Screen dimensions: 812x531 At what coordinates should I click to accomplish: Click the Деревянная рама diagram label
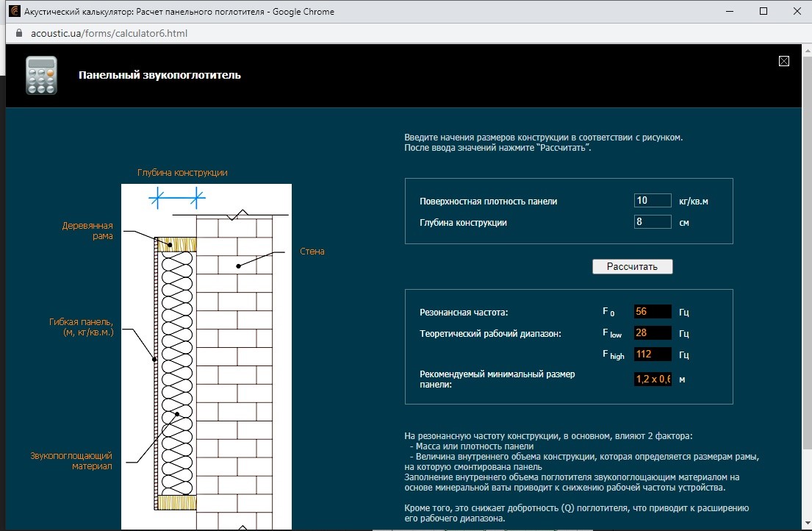click(87, 230)
